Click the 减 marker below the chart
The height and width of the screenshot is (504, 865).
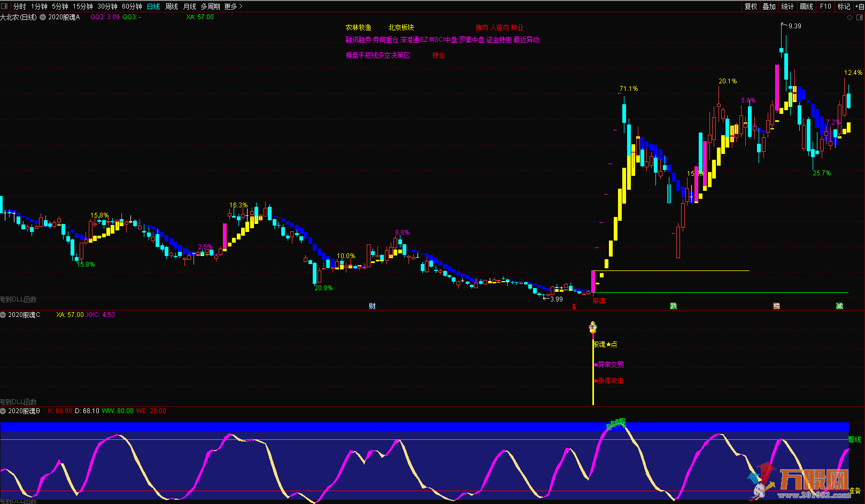pyautogui.click(x=839, y=306)
